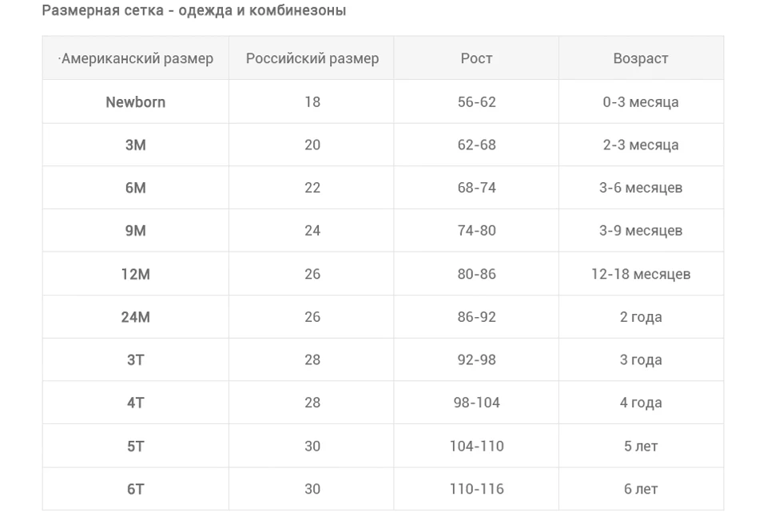
Task: Click the height value '110-116'
Action: coord(476,489)
